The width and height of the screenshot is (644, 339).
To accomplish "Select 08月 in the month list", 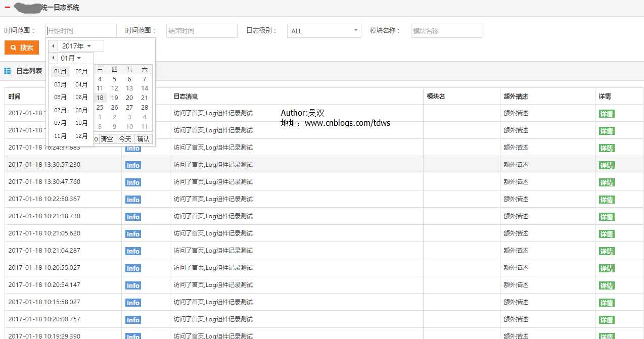I will pyautogui.click(x=81, y=110).
